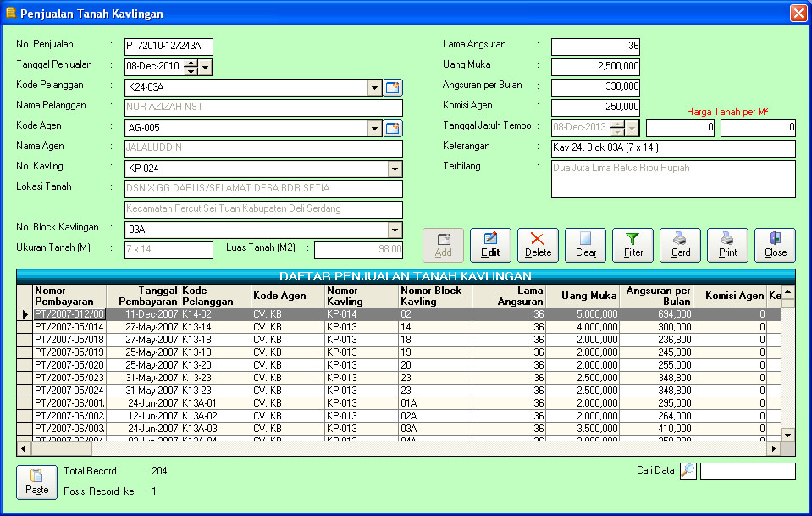
Task: Click the Cari Data magnifier icon
Action: (688, 471)
